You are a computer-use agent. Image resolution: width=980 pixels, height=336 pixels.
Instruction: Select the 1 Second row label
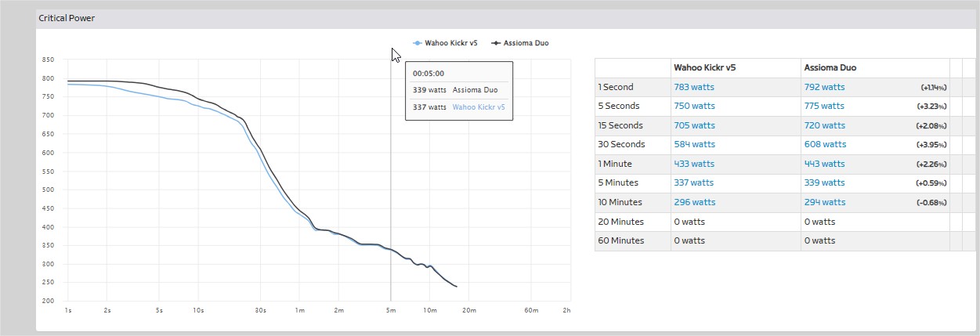[616, 87]
